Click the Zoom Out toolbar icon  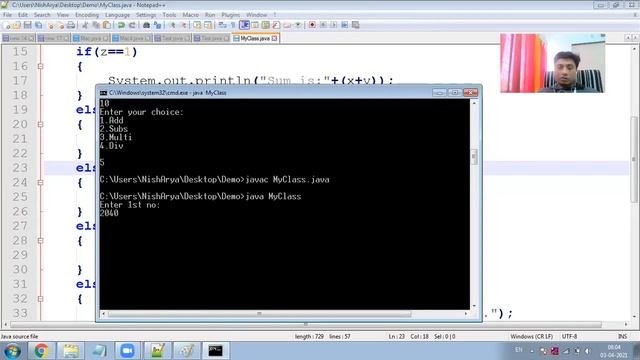click(x=184, y=25)
